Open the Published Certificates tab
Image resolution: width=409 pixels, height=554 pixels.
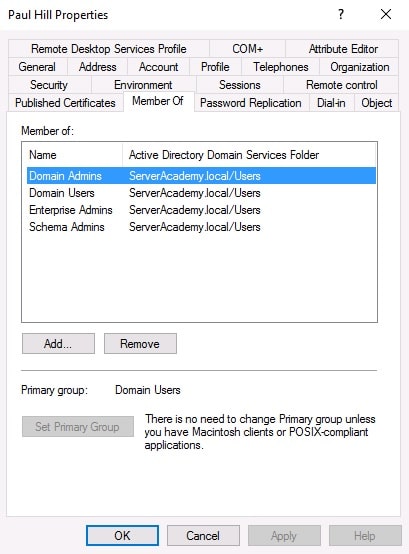click(65, 103)
